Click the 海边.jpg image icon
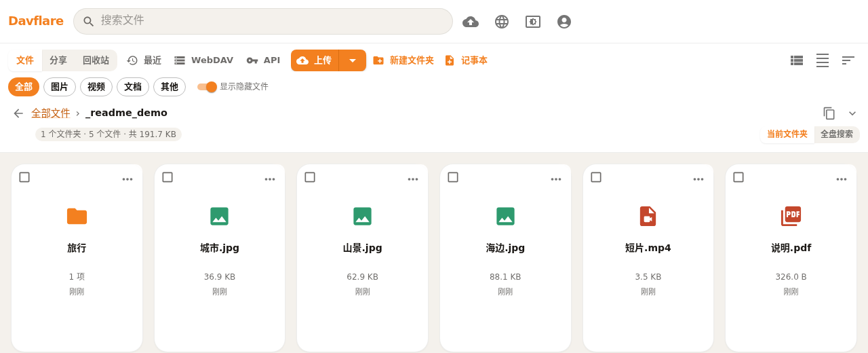This screenshot has width=868, height=353. [505, 217]
